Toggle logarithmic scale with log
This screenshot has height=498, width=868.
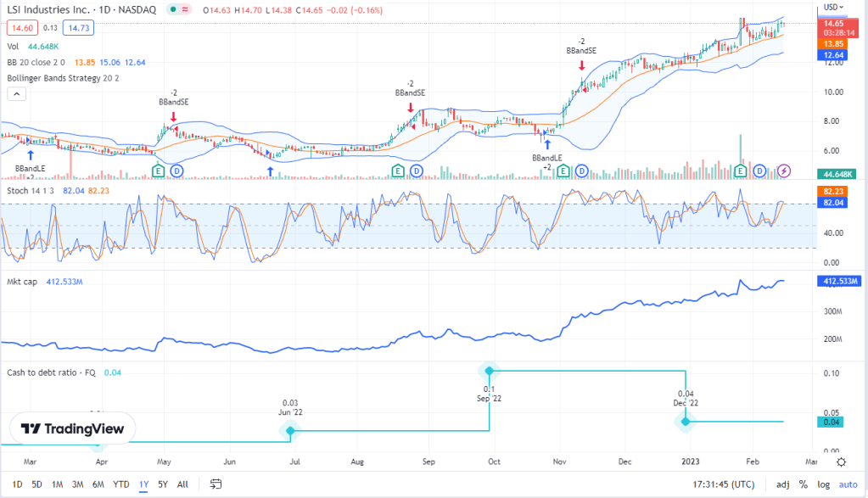pyautogui.click(x=822, y=484)
